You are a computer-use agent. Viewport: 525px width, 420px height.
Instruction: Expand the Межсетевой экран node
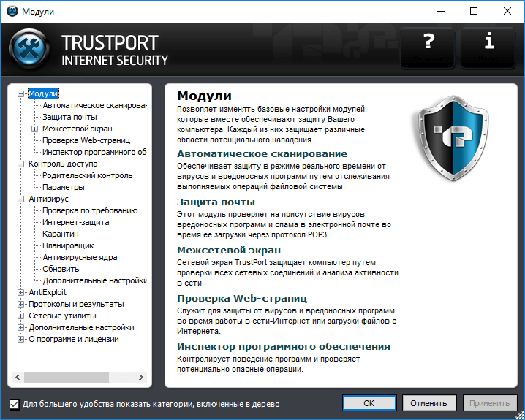coord(35,129)
